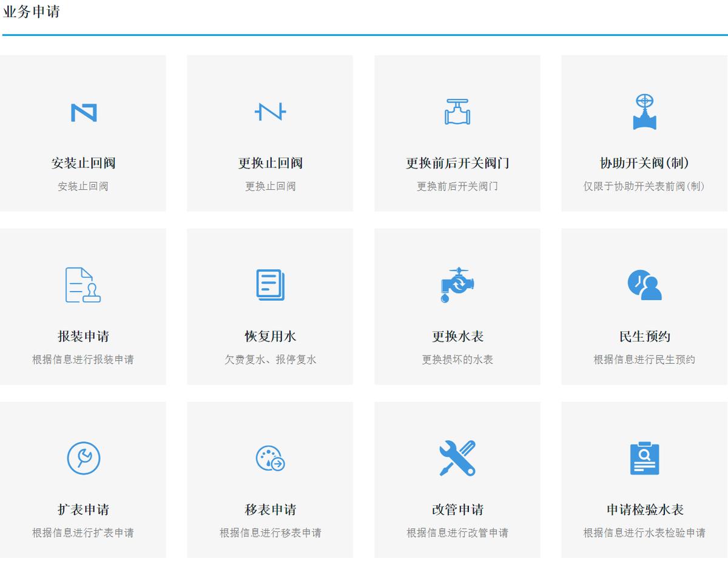The height and width of the screenshot is (561, 728).
Task: Click description text 根据信息进行民生预约
Action: click(x=644, y=360)
